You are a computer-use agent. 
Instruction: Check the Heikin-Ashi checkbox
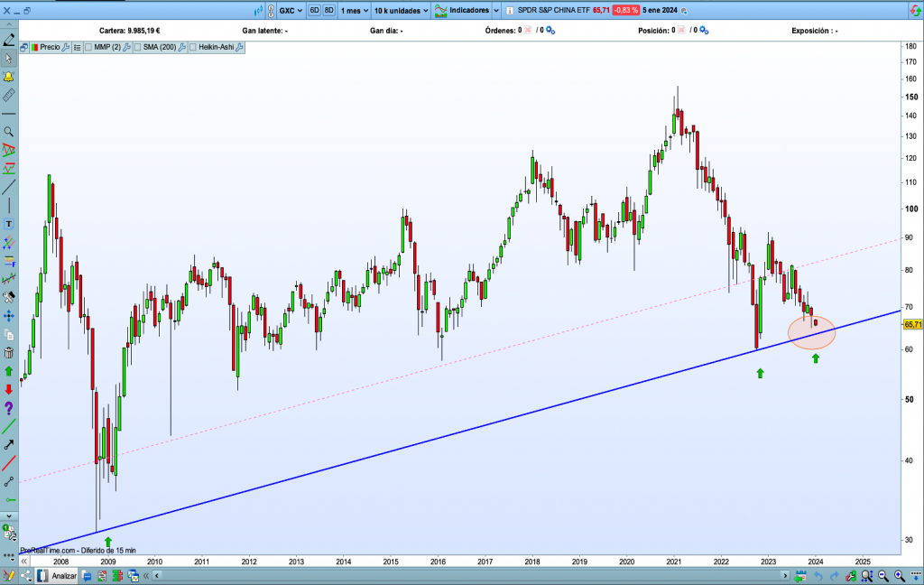point(193,47)
